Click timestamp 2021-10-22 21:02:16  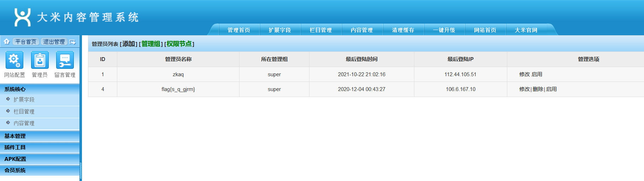coord(362,74)
